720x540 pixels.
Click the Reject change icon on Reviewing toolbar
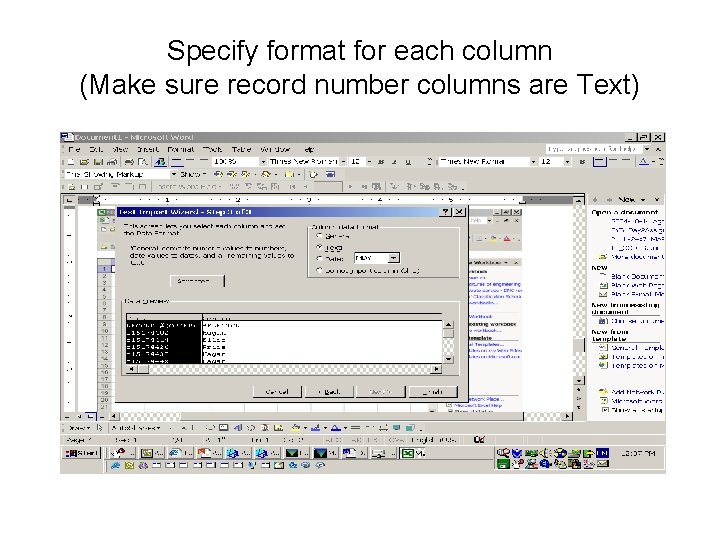pos(265,174)
